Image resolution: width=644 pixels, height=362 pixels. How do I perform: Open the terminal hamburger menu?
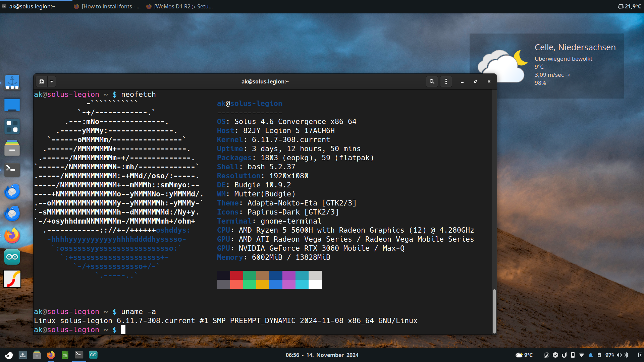coord(446,81)
